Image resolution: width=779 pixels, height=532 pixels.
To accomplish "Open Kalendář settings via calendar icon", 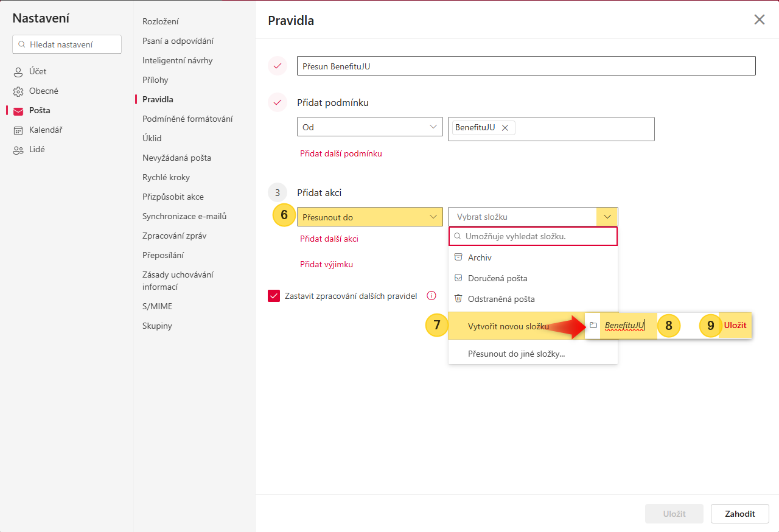I will point(18,130).
